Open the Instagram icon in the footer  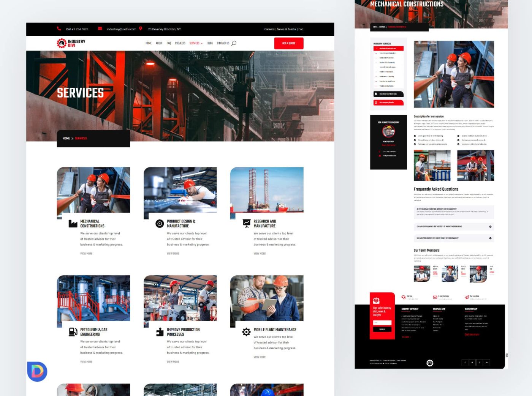(480, 363)
